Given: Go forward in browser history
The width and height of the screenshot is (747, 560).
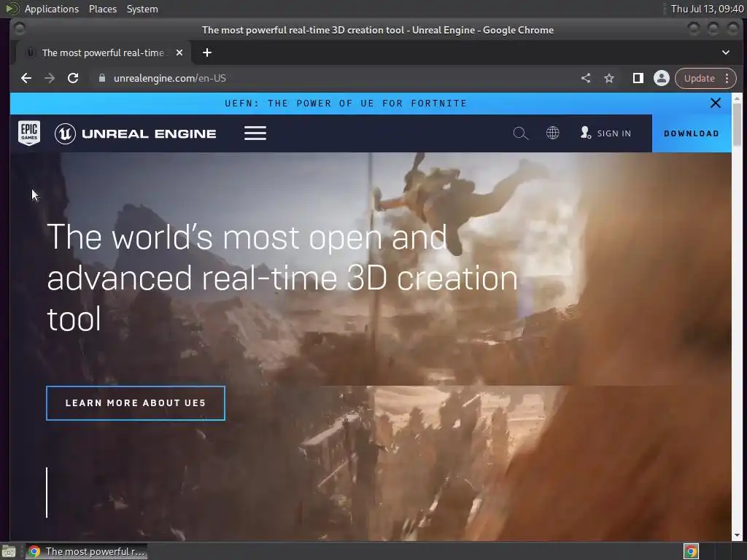Looking at the screenshot, I should pos(50,78).
